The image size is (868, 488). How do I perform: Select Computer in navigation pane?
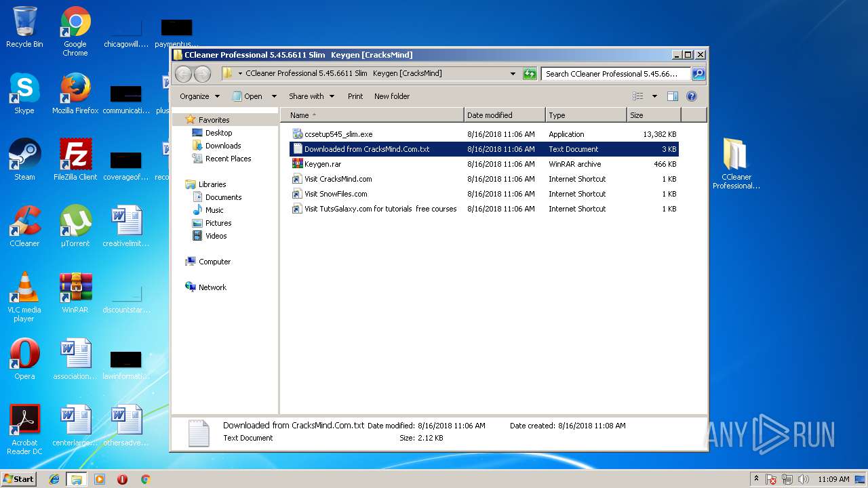coord(214,262)
